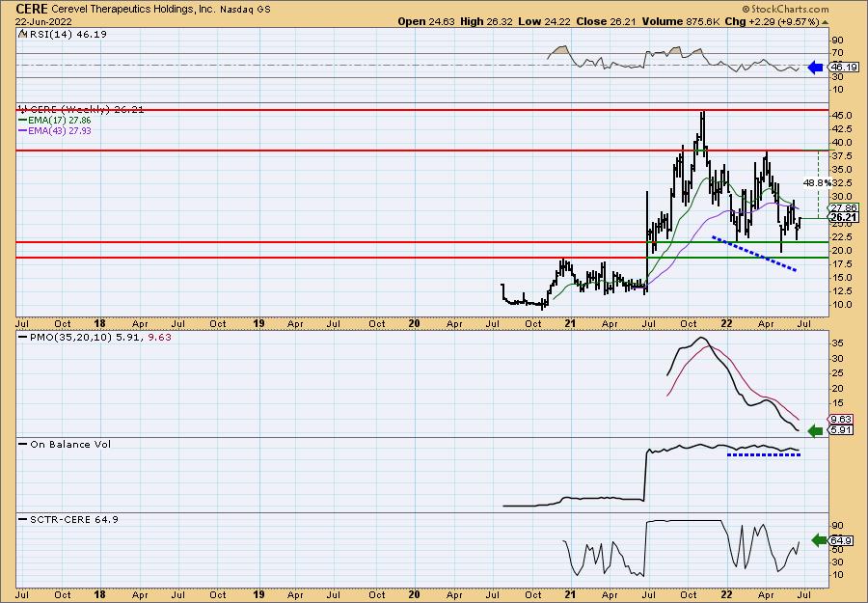Click the Open 24.63 value in header
Viewport: 868px width, 603px height.
426,21
